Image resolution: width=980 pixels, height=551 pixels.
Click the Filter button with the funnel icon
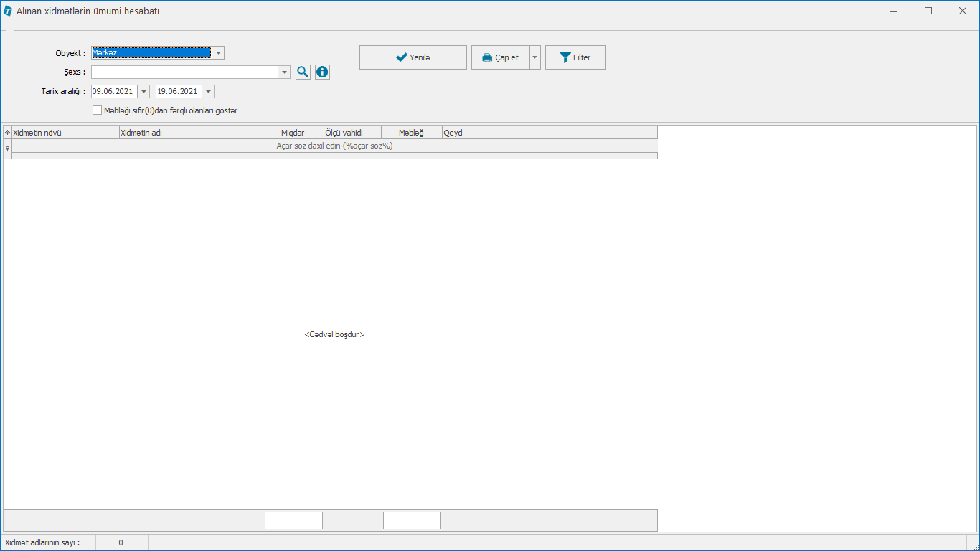[575, 57]
